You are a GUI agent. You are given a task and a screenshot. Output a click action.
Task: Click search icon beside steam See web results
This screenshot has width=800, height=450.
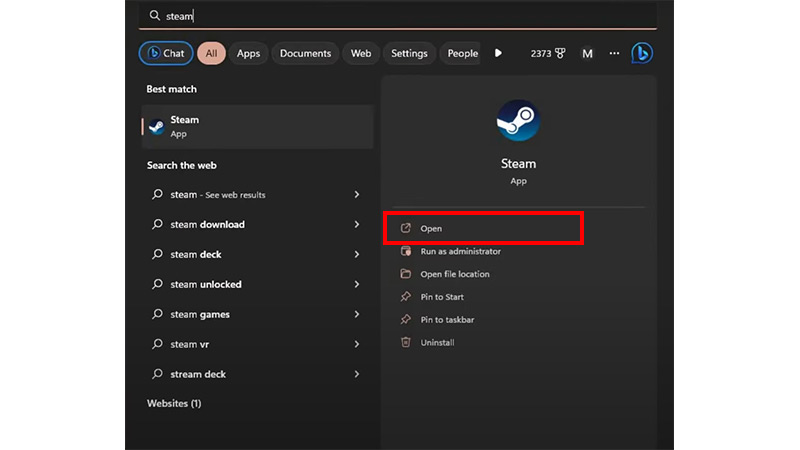pyautogui.click(x=157, y=194)
